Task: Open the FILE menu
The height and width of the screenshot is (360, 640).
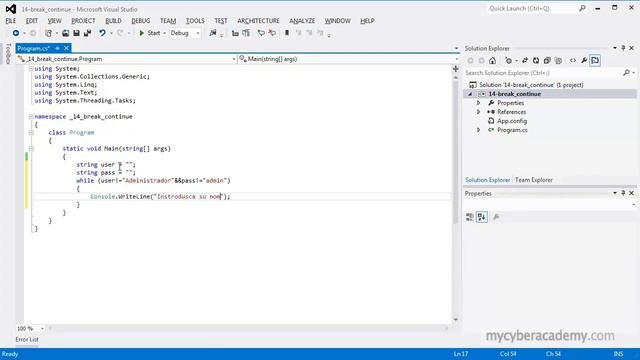Action: coord(11,21)
